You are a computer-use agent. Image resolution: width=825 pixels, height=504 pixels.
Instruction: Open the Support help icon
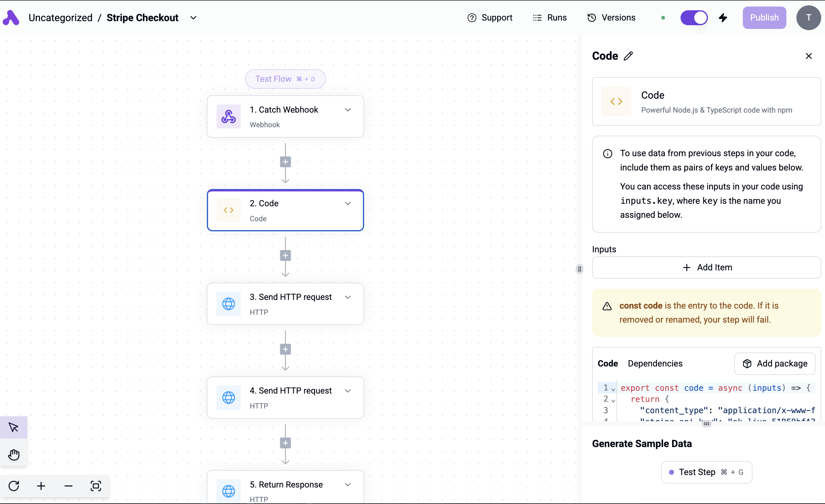click(472, 18)
